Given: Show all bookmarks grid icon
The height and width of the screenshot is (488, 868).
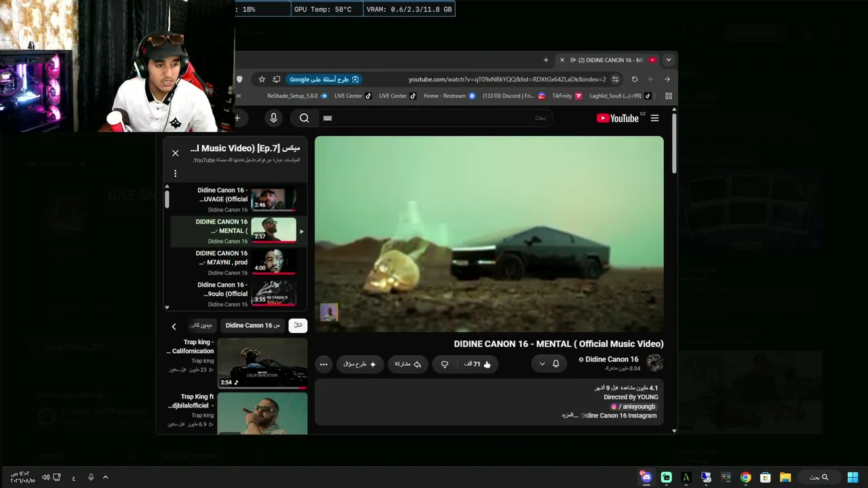Looking at the screenshot, I should [669, 96].
